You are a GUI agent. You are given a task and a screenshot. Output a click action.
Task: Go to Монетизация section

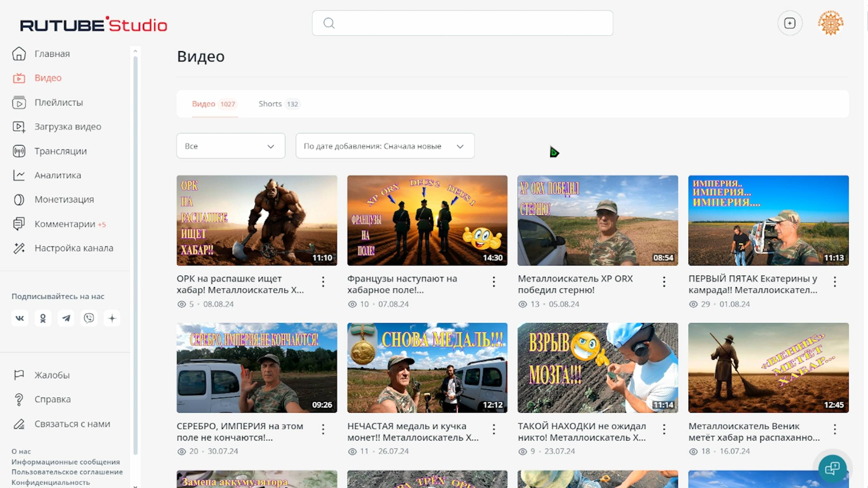(x=64, y=200)
